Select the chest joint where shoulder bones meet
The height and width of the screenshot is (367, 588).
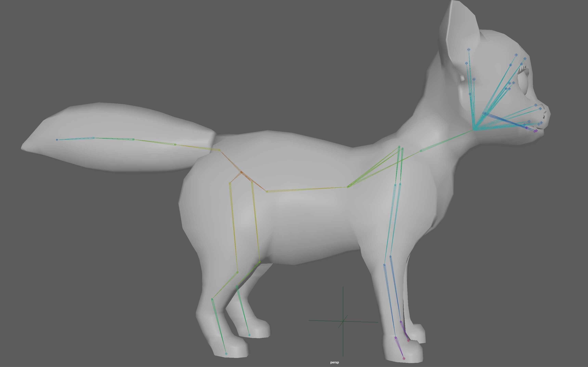(348, 187)
